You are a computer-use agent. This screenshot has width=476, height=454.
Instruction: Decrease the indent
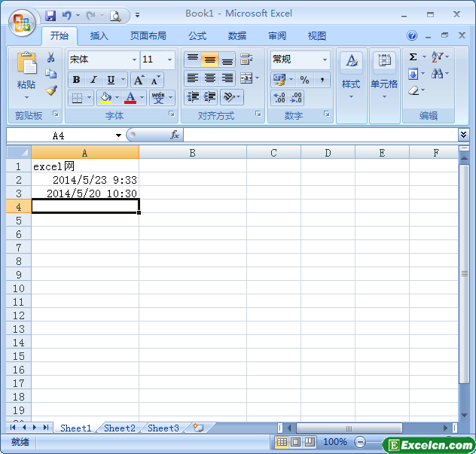[193, 97]
